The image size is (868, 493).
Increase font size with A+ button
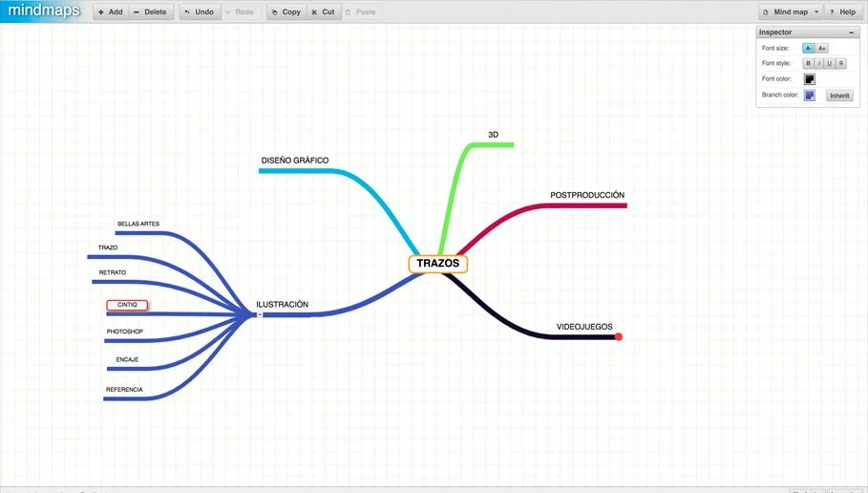[822, 48]
